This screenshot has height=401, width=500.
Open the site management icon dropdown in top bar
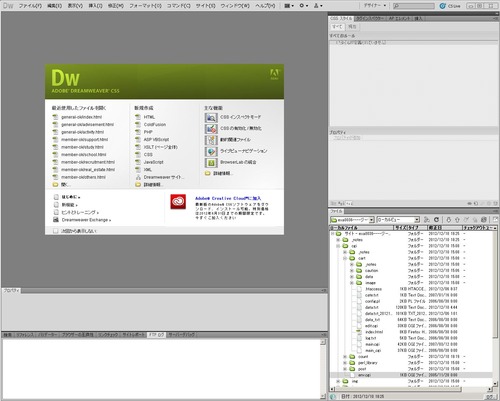318,6
